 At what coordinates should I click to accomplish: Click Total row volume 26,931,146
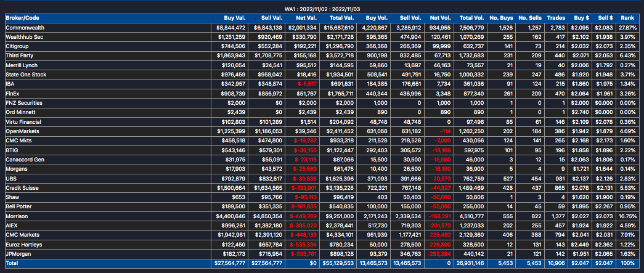tap(471, 264)
